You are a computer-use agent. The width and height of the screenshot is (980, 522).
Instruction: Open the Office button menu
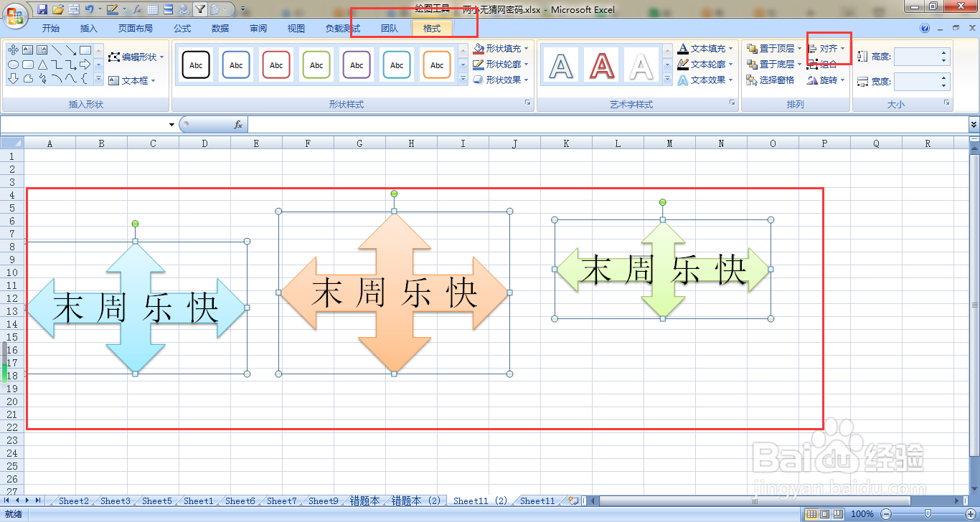click(15, 16)
